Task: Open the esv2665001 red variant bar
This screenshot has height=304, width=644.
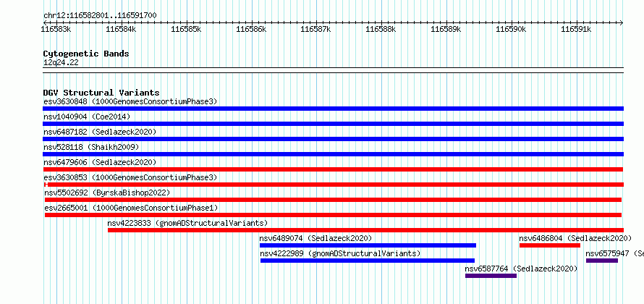Action: click(x=333, y=215)
